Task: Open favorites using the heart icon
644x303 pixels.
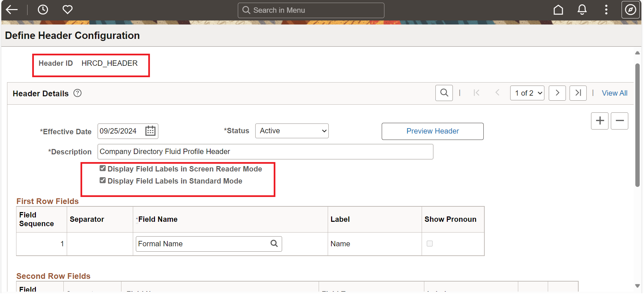Action: click(67, 9)
